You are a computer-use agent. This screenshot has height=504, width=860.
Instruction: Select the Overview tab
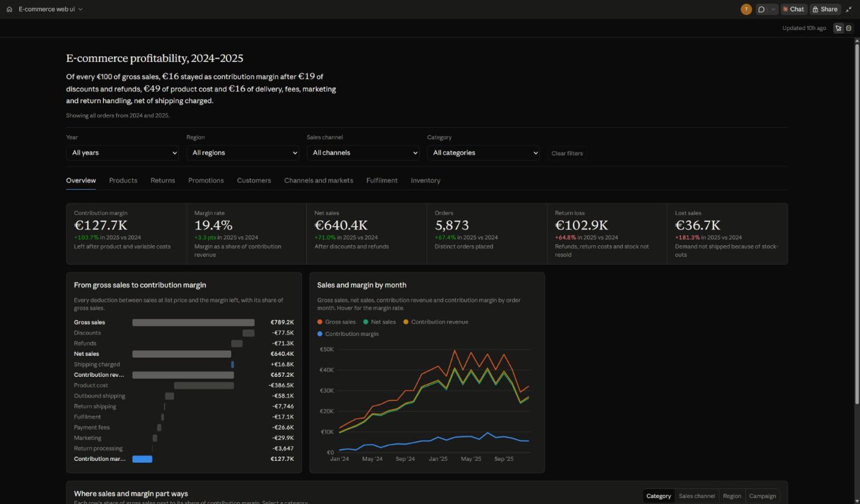pyautogui.click(x=81, y=181)
